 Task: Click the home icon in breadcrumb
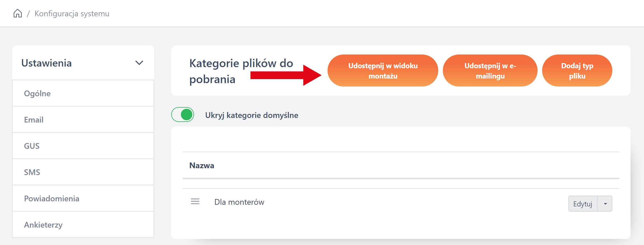(x=18, y=13)
